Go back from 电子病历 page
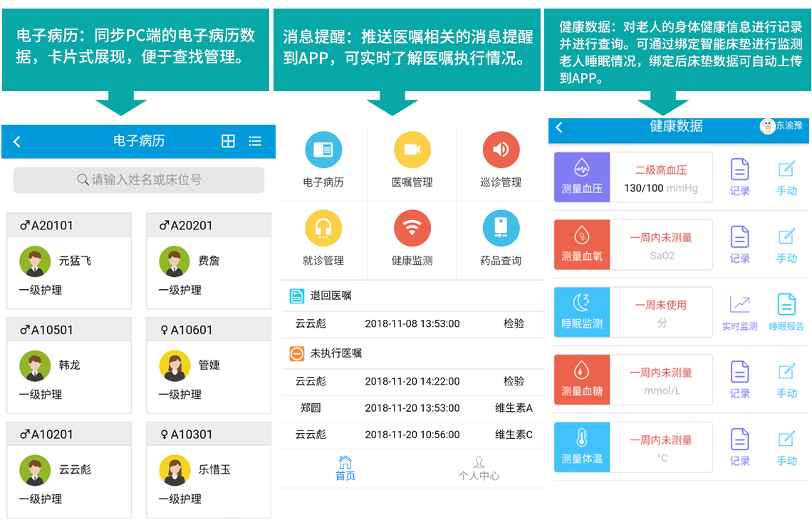Screen dimensions: 812x530 click(17, 142)
